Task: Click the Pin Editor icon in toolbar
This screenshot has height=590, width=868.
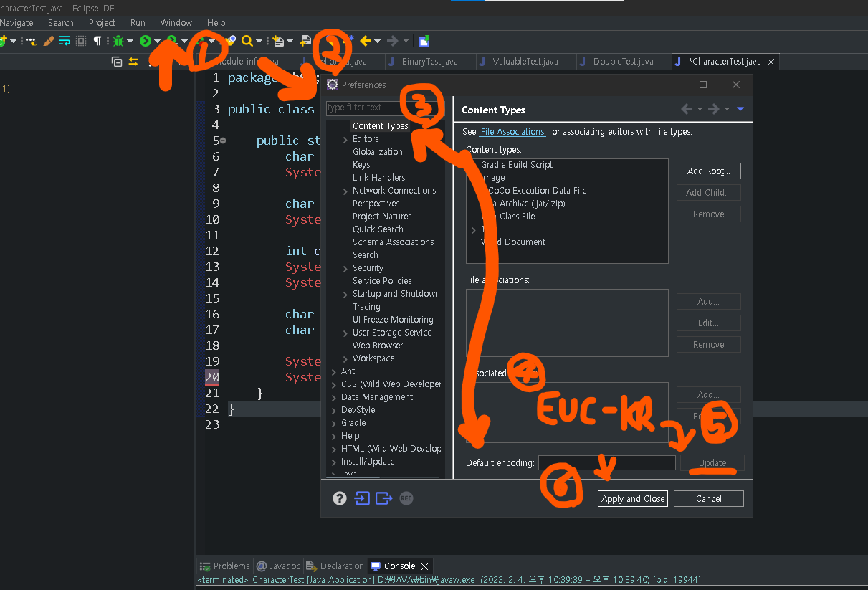Action: (424, 41)
